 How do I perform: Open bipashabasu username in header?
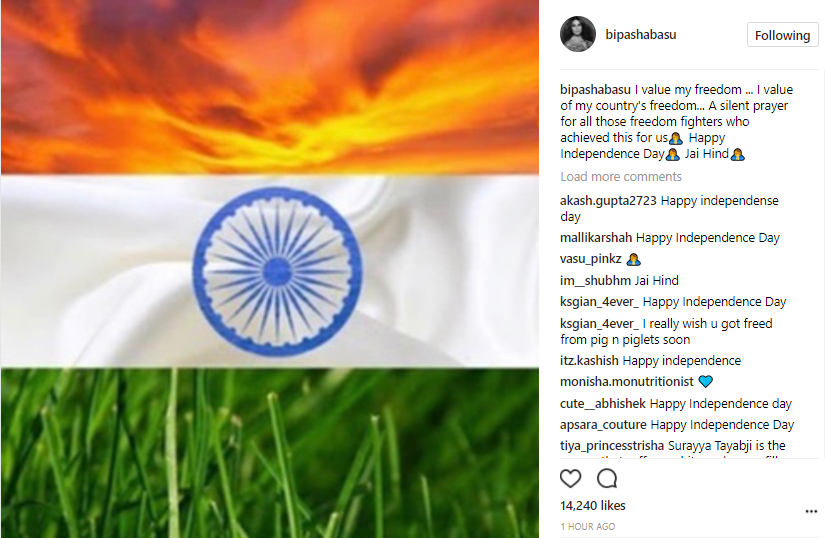click(641, 35)
